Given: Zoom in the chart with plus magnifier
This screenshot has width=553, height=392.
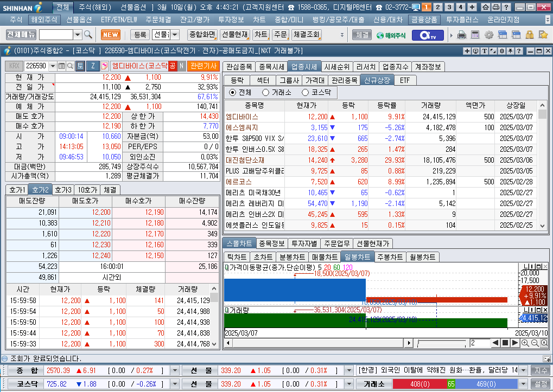Looking at the screenshot, I should [x=525, y=343].
